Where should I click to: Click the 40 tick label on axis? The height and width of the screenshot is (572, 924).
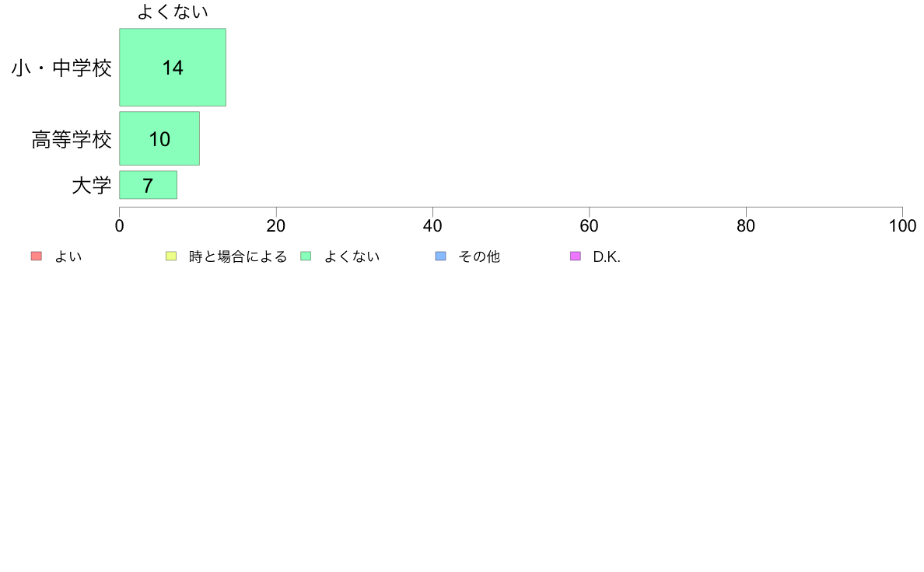[x=432, y=225]
